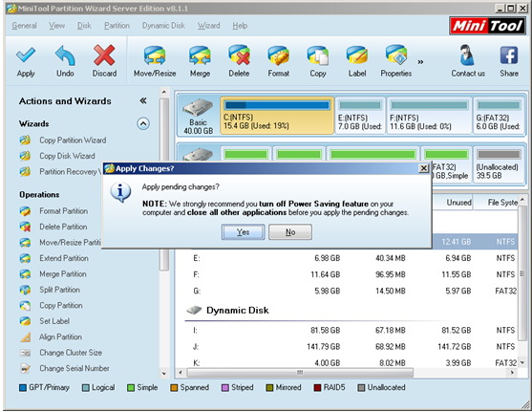Click the Delete partition toolbar icon

coord(239,55)
